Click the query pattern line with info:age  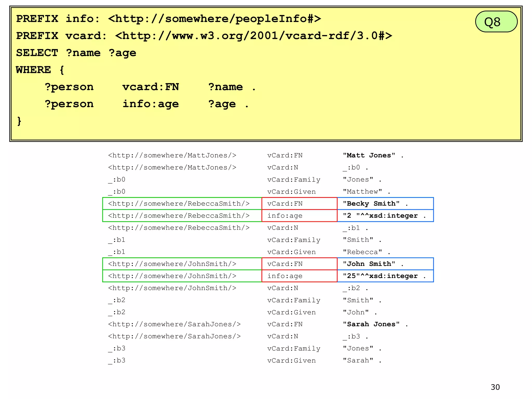point(147,104)
